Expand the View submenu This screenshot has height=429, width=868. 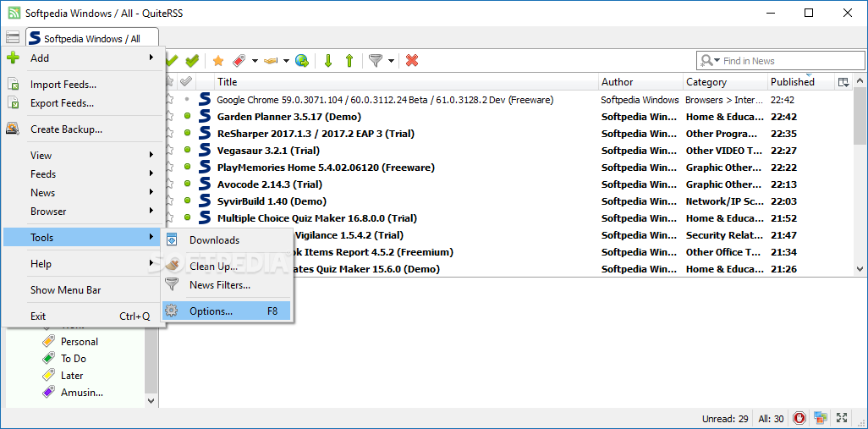coord(83,155)
